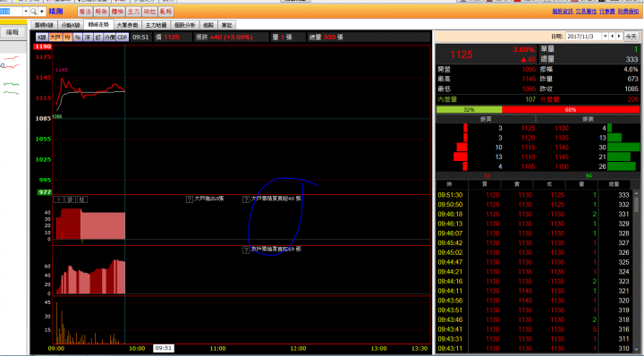This screenshot has height=356, width=644.
Task: Open the 主力地圖 tab
Action: pyautogui.click(x=156, y=25)
